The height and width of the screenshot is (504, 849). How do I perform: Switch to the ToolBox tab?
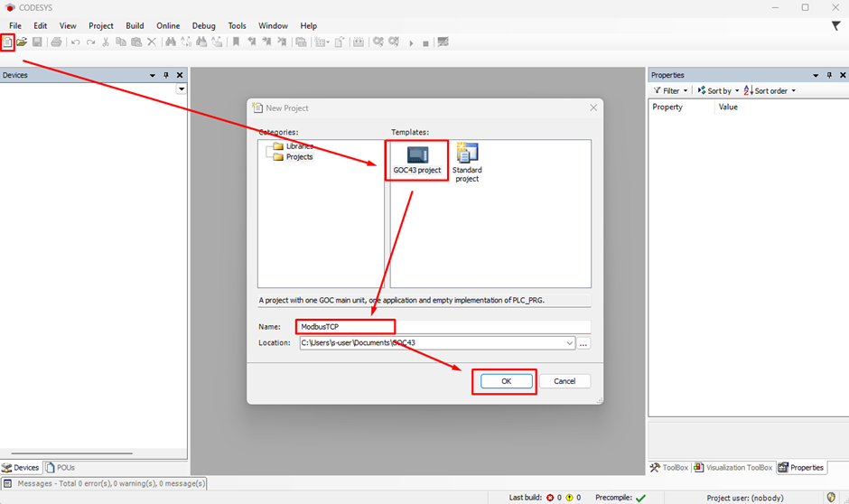(x=669, y=468)
